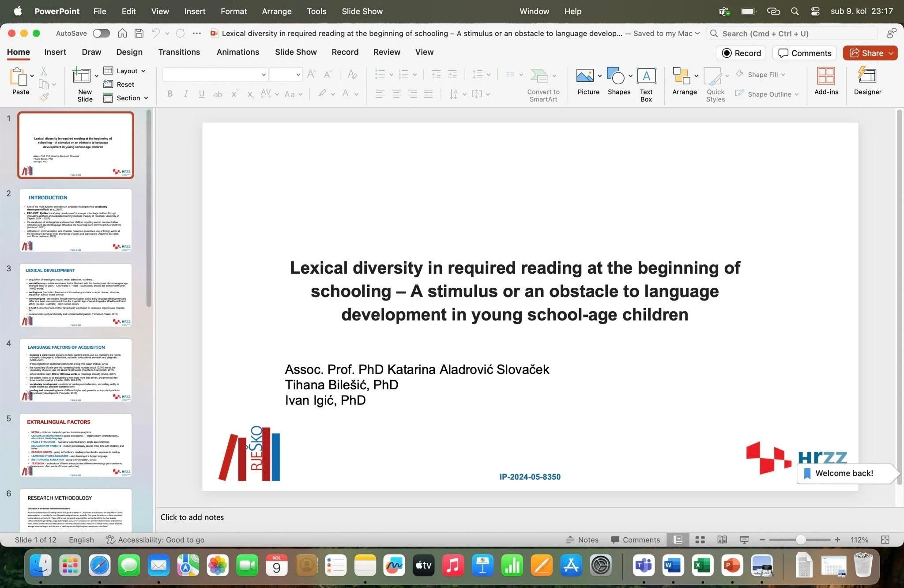Image resolution: width=904 pixels, height=588 pixels.
Task: Toggle the Notes pane
Action: coord(583,539)
